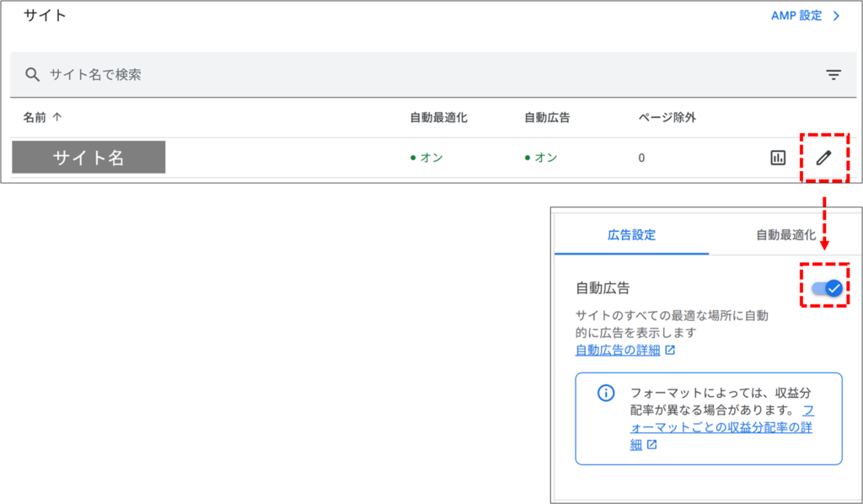Click the pencil icon to edit site settings
Viewport: 863px width, 504px height.
(823, 157)
